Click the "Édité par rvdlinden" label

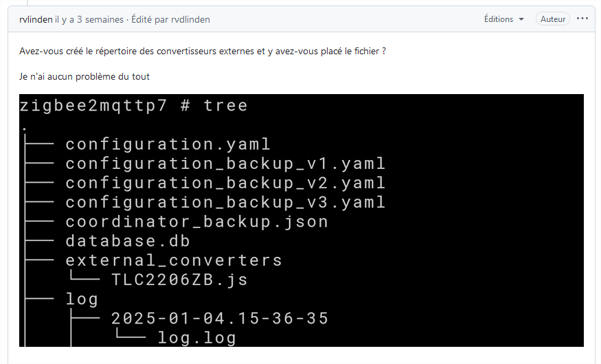170,20
